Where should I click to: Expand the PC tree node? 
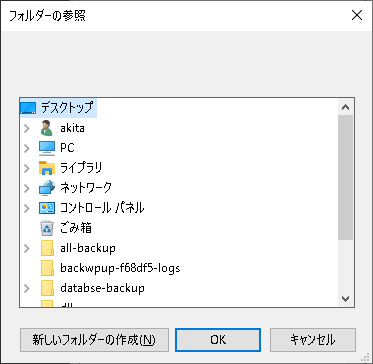[x=27, y=148]
